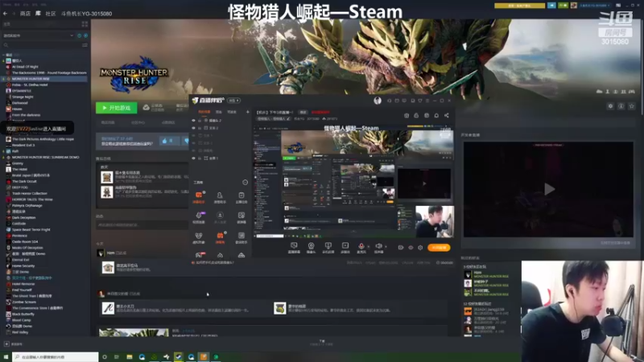Viewport: 644px width, 362px height.
Task: Open the virtual avatar bear toolbox icon
Action: (199, 237)
